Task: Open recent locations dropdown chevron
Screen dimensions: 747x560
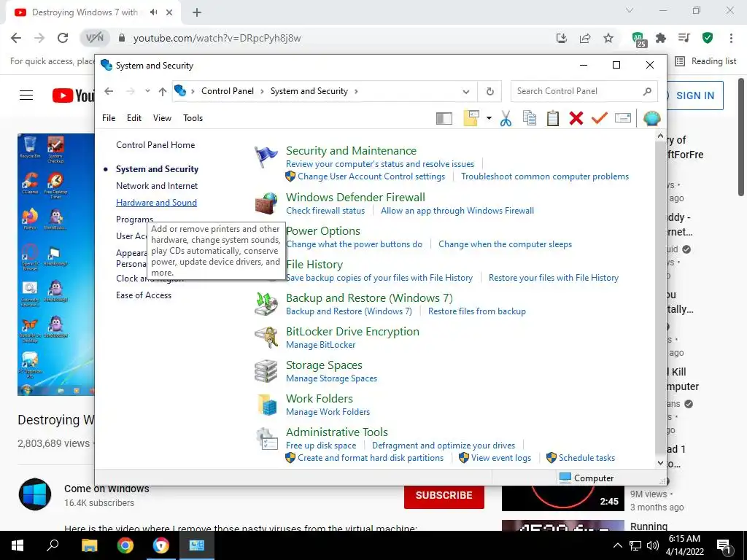Action: [x=147, y=91]
